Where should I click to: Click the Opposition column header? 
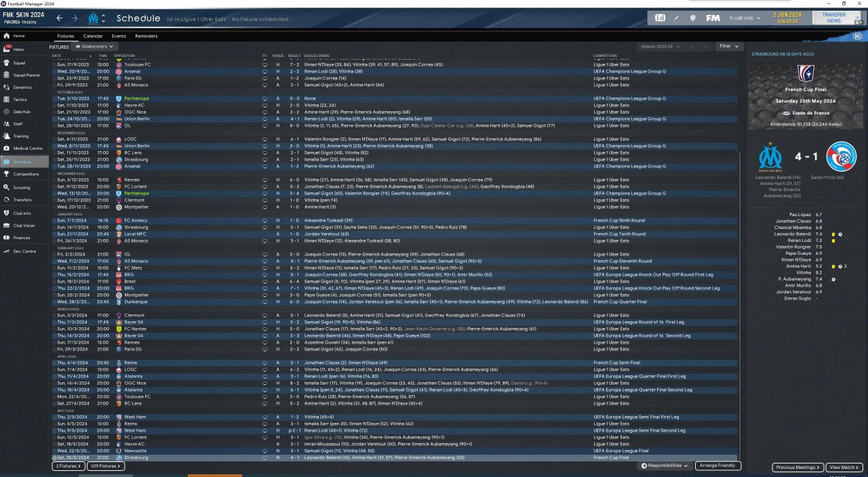(125, 56)
